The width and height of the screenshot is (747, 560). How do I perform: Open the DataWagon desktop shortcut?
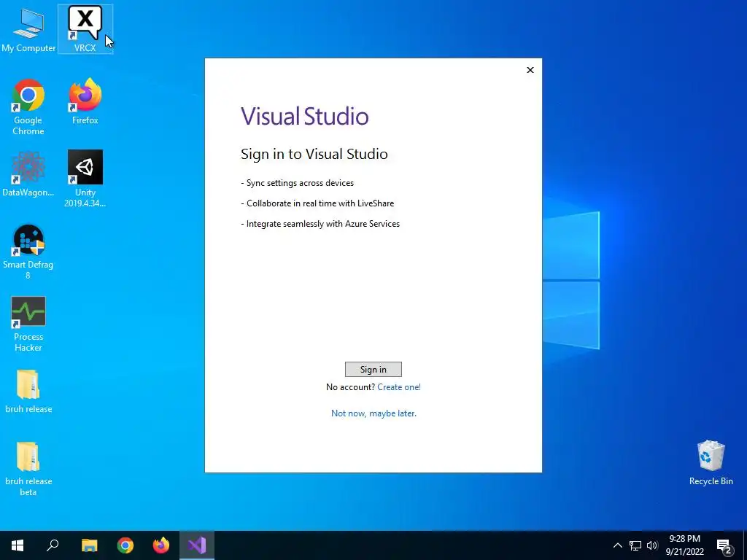tap(28, 174)
